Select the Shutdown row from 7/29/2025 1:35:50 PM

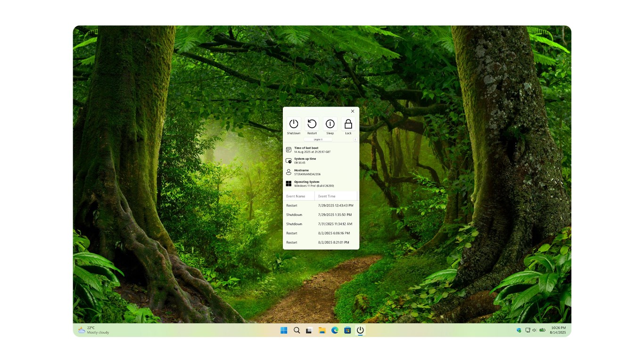click(321, 215)
